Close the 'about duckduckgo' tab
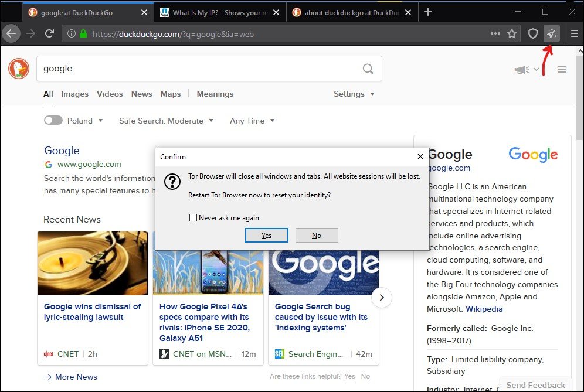The width and height of the screenshot is (584, 392). (x=408, y=12)
